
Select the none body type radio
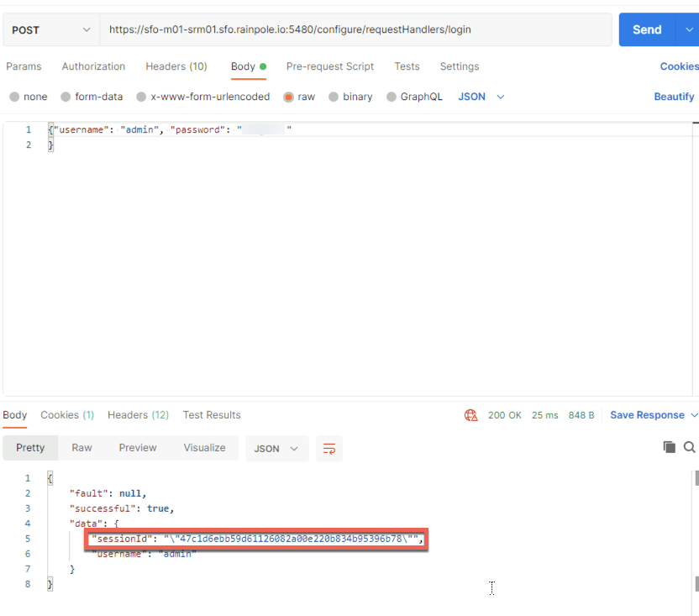(14, 97)
